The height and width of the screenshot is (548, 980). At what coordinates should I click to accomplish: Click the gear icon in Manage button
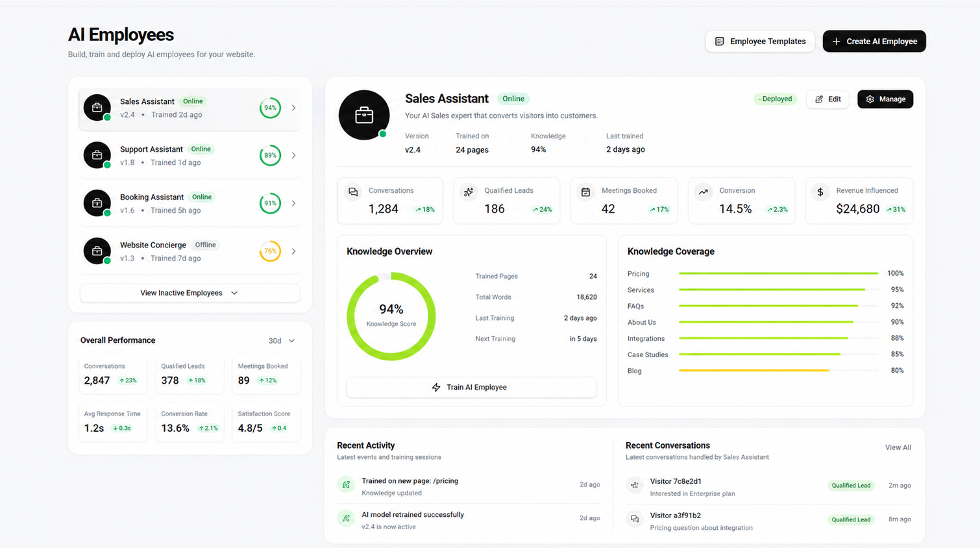point(870,99)
